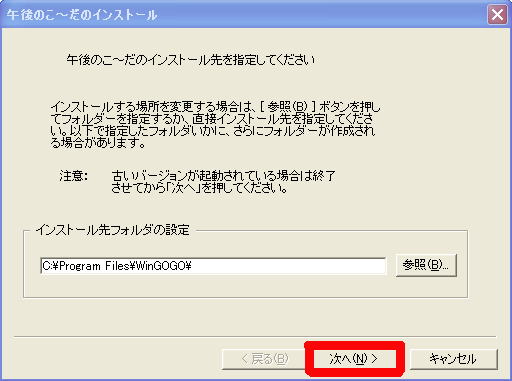Click the heading 午後のこ～だのインストール先を指定してください

point(191,60)
